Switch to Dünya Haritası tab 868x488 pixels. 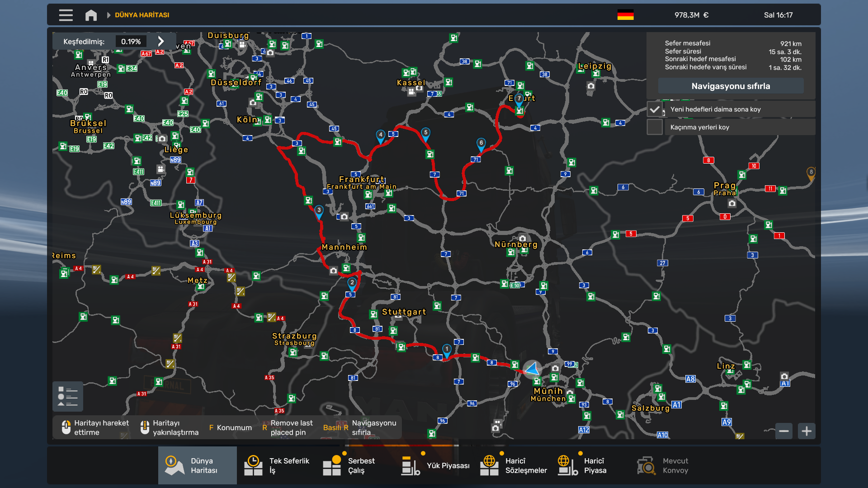click(x=198, y=465)
